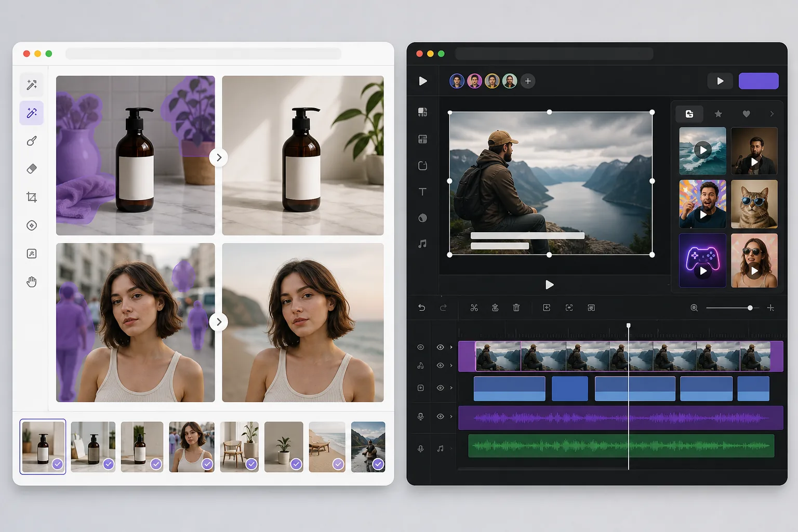Open the music note icon in video editor sidebar

[423, 244]
